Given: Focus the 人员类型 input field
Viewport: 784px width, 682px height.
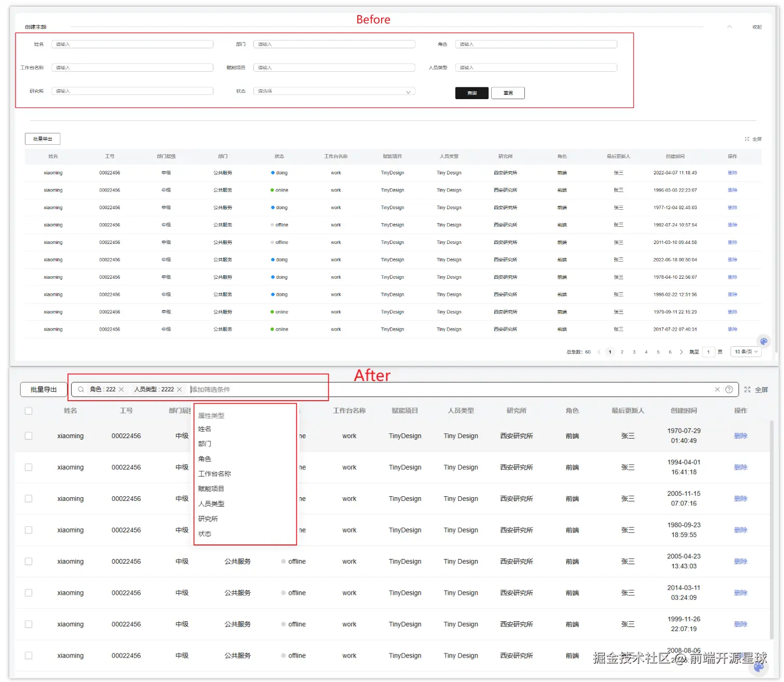Looking at the screenshot, I should (536, 67).
